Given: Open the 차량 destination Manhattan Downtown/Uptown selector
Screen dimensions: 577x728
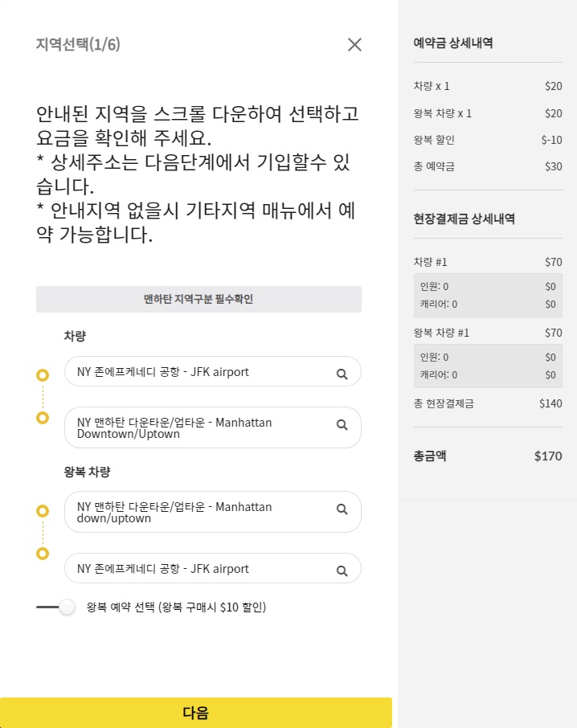Looking at the screenshot, I should [x=201, y=427].
